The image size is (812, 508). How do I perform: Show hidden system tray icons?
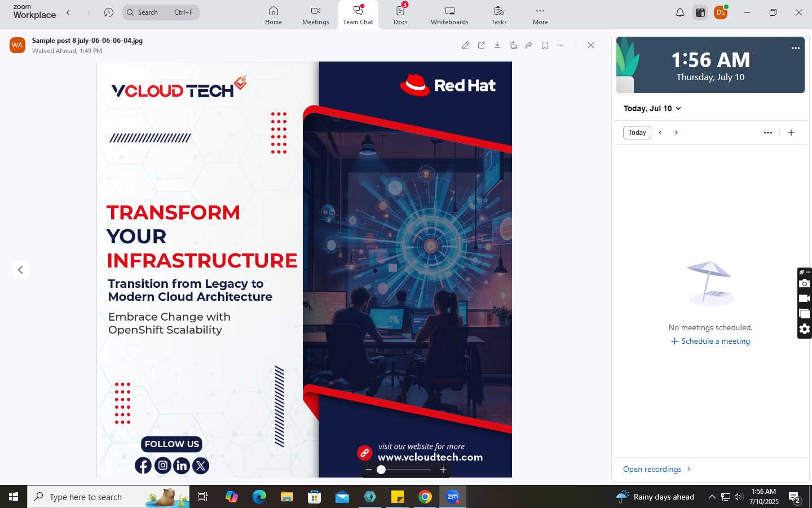712,497
